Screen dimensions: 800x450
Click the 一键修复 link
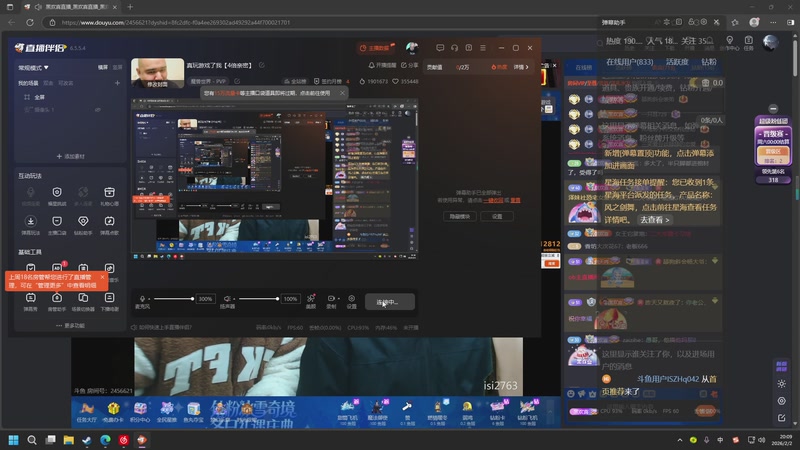493,200
